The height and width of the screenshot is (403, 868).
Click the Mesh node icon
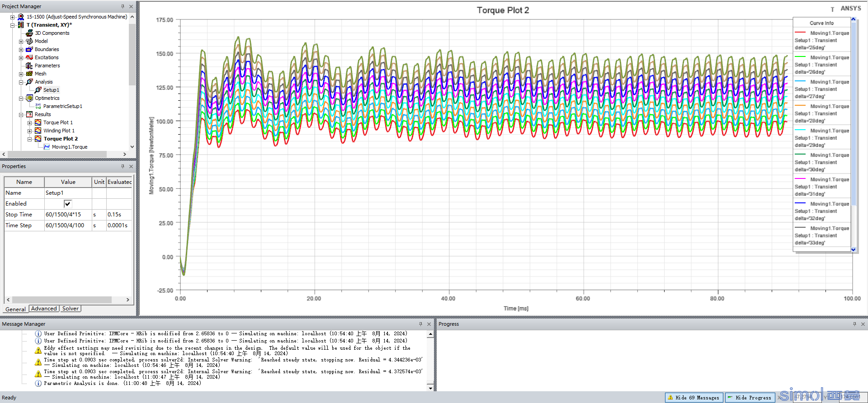click(x=29, y=74)
